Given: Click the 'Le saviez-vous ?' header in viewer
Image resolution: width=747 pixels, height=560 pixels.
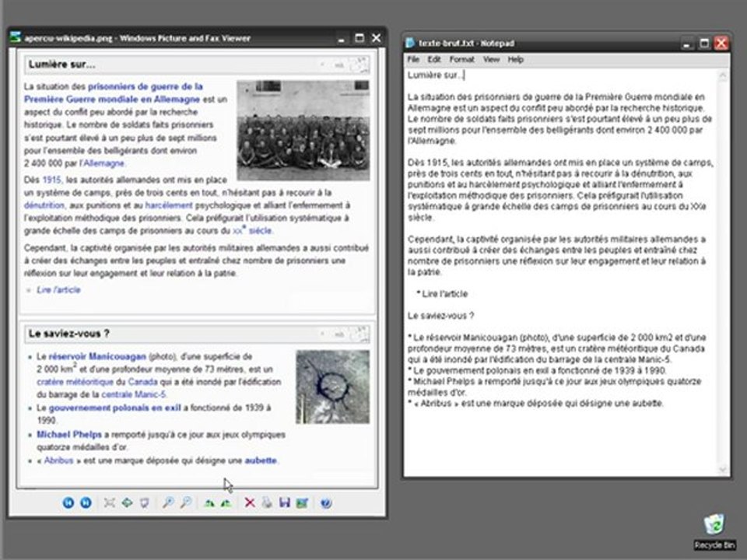Looking at the screenshot, I should click(x=69, y=334).
